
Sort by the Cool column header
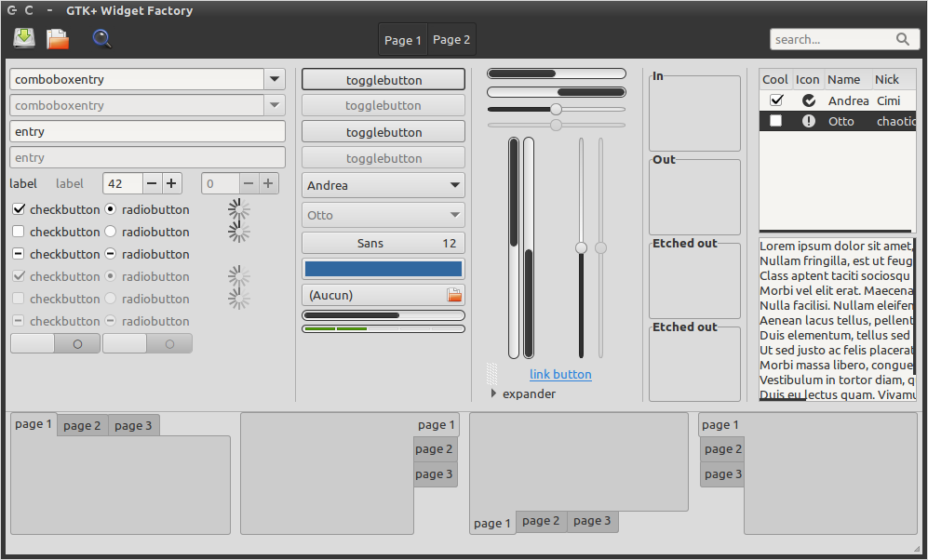775,79
